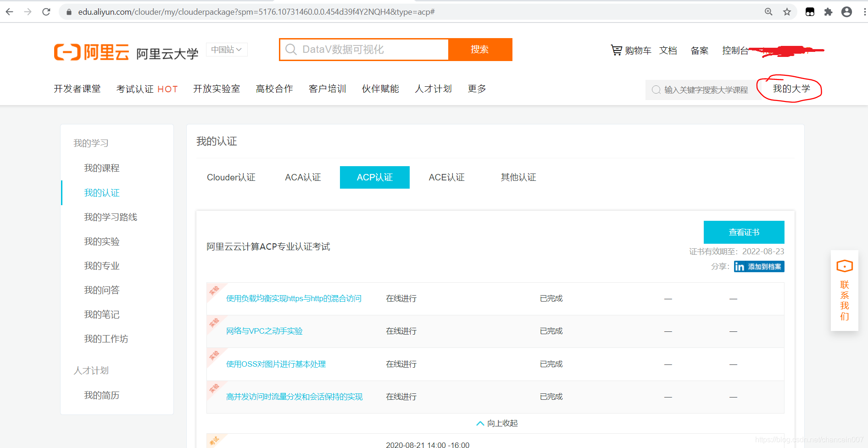Image resolution: width=868 pixels, height=448 pixels.
Task: Open 我的课程 in the sidebar
Action: pos(102,168)
